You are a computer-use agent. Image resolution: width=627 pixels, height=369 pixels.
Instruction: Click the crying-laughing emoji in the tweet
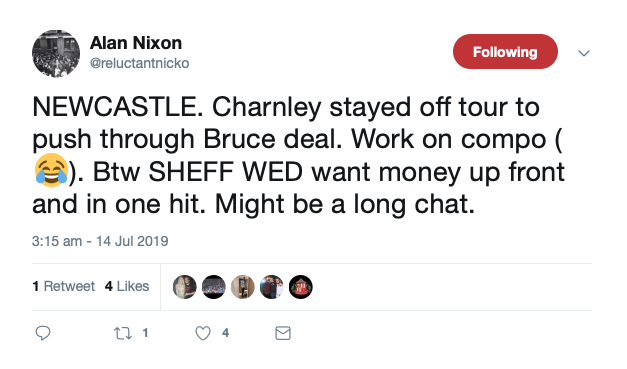point(51,170)
